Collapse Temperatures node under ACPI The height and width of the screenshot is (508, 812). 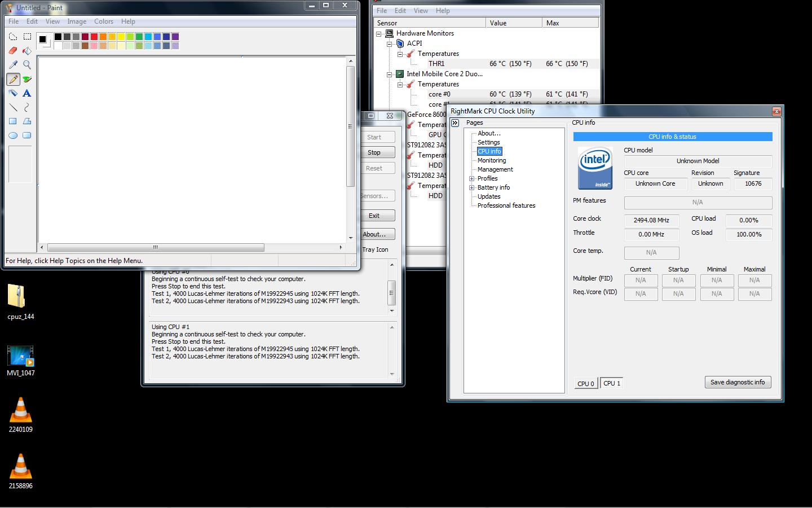pos(400,54)
